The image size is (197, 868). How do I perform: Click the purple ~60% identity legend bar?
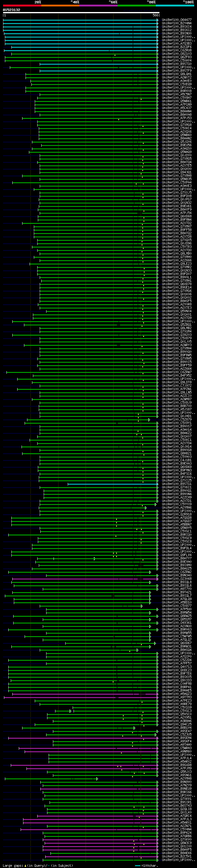coord(98,6)
